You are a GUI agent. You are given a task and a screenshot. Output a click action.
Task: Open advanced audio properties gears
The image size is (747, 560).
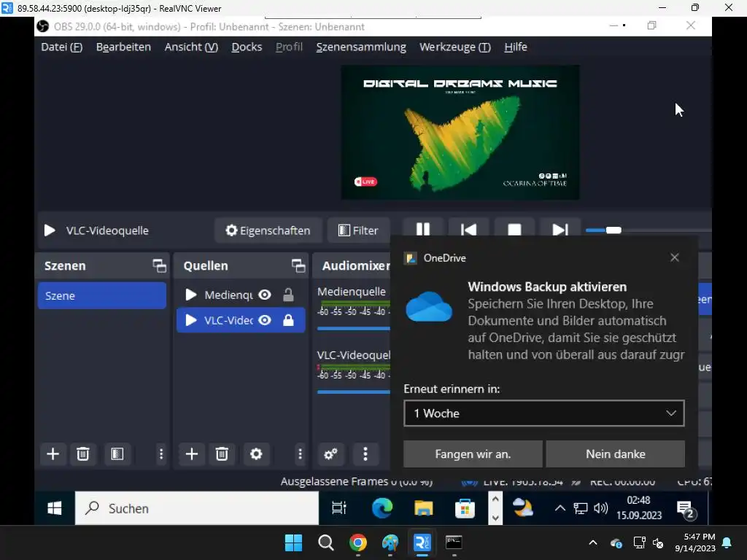330,454
